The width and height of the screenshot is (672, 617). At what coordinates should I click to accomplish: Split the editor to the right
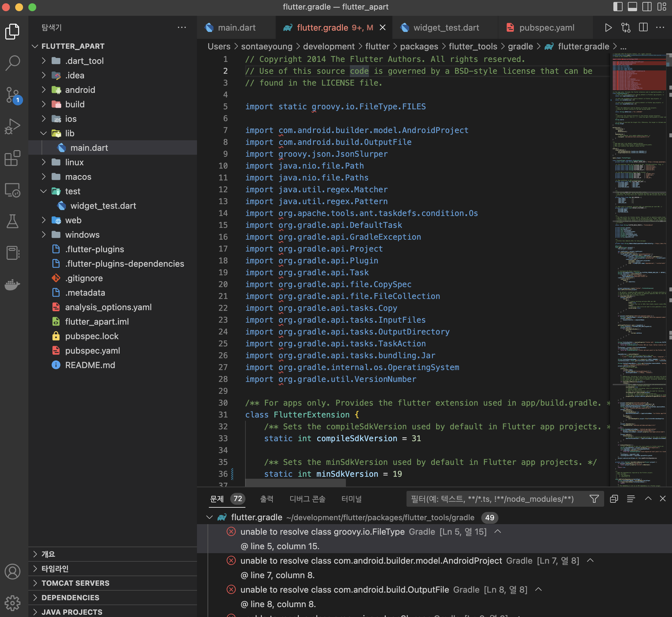tap(643, 28)
